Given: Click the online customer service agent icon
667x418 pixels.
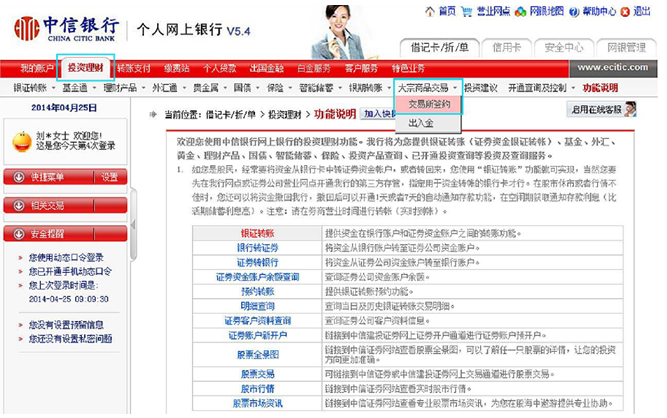Looking at the screenshot, I should point(630,109).
